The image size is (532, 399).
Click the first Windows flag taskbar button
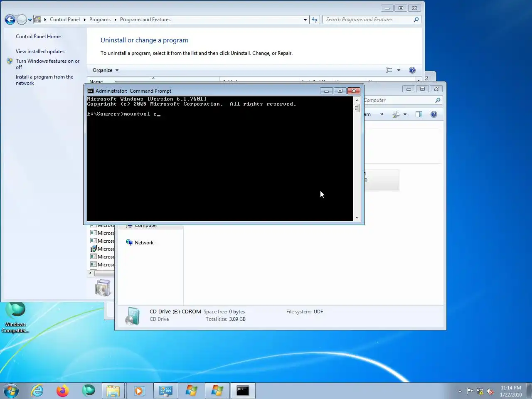[x=191, y=391]
